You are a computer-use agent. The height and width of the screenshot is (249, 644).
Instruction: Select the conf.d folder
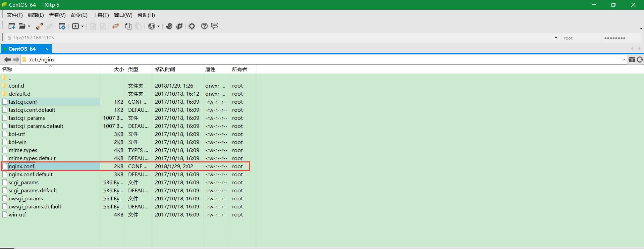[x=16, y=86]
